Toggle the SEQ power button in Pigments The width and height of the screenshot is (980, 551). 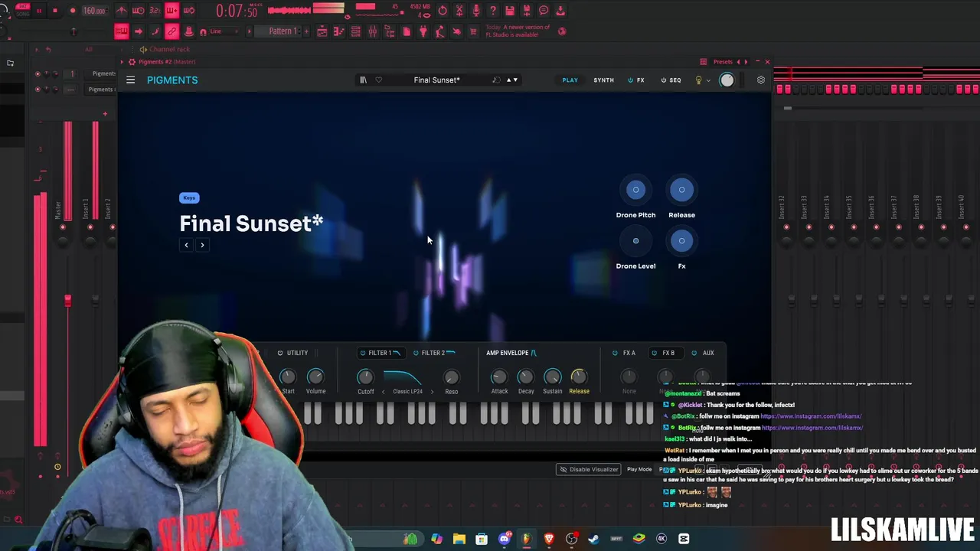click(664, 80)
